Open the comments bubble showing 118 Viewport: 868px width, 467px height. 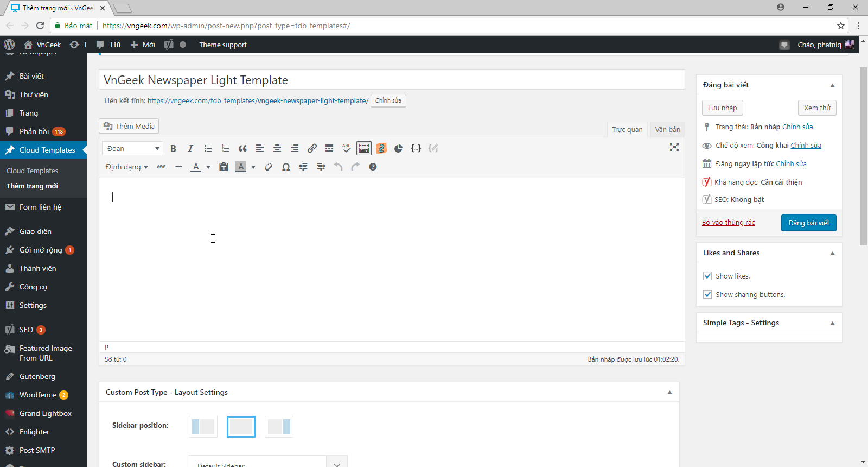pos(108,45)
